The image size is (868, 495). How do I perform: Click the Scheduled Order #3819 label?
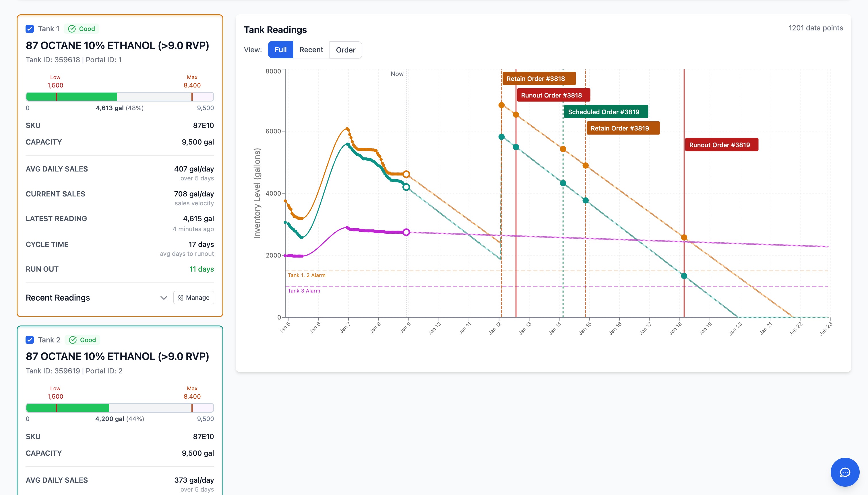coord(605,112)
